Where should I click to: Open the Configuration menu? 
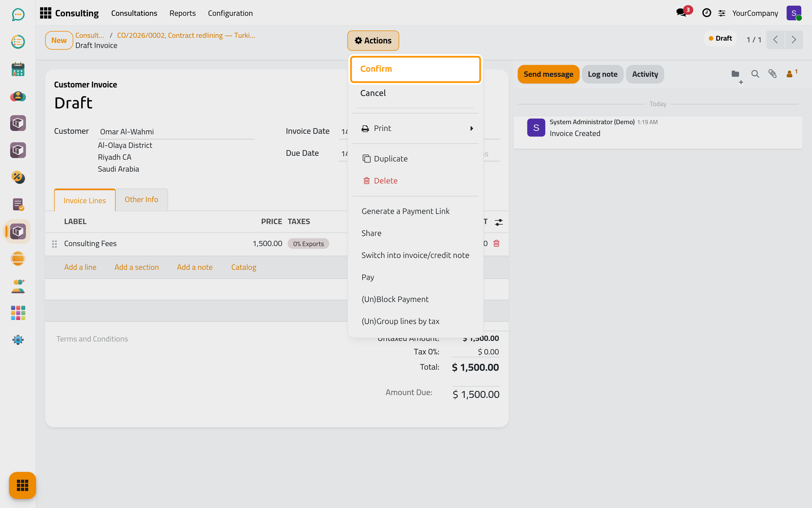[230, 13]
